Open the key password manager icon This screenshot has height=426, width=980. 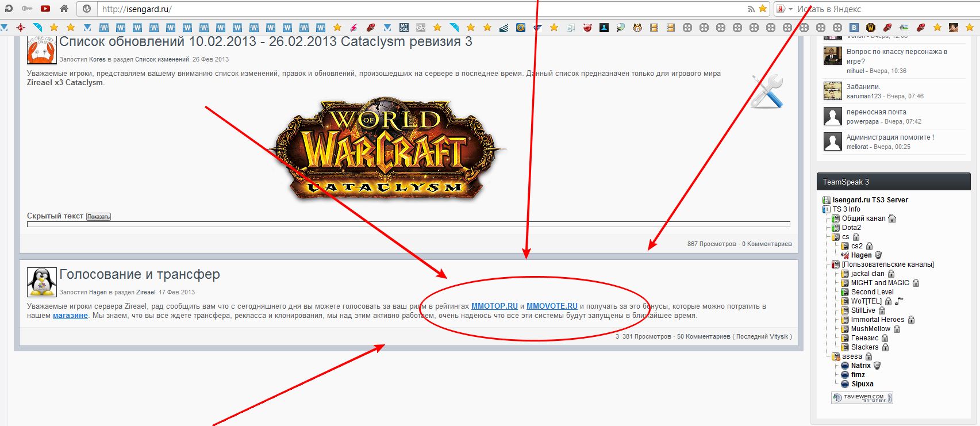tap(26, 9)
